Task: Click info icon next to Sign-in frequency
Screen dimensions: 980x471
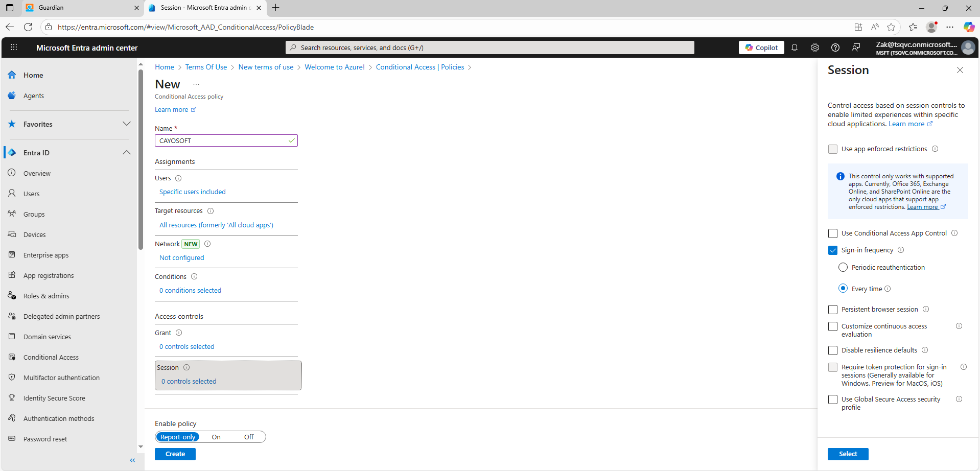Action: point(901,250)
